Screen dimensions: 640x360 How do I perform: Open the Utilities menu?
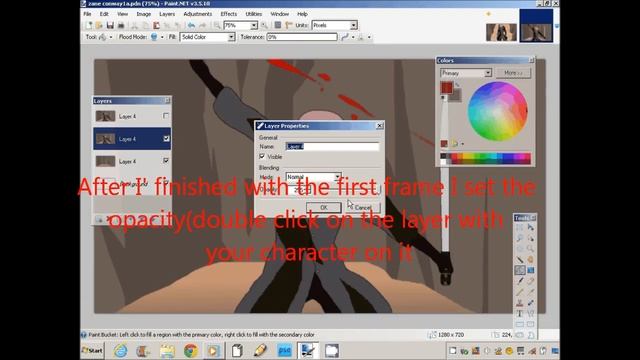click(x=253, y=14)
